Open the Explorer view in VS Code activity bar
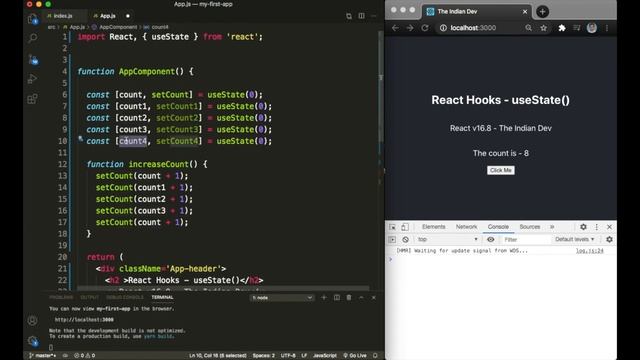Viewport: 640px width, 360px height. (x=33, y=19)
